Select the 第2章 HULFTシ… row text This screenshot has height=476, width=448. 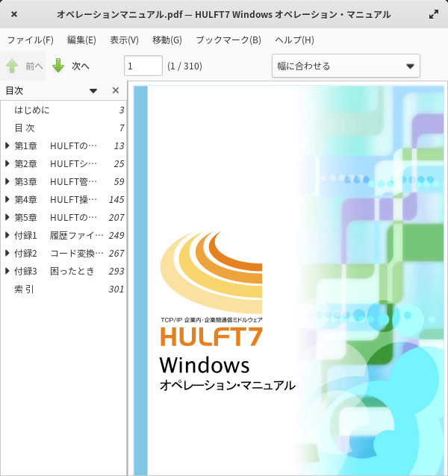55,163
